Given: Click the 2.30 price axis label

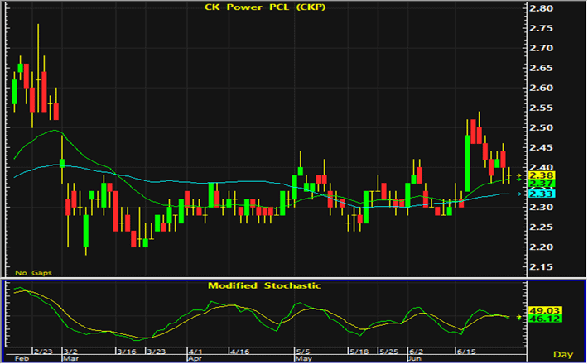Looking at the screenshot, I should pos(541,207).
